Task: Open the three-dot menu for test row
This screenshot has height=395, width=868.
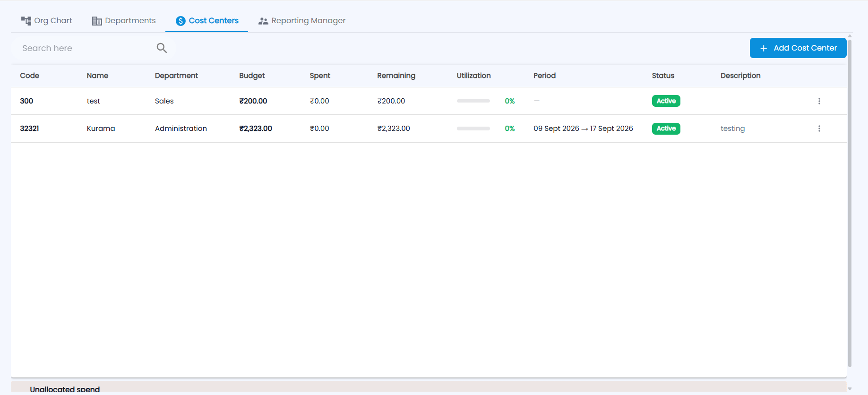Action: [819, 101]
